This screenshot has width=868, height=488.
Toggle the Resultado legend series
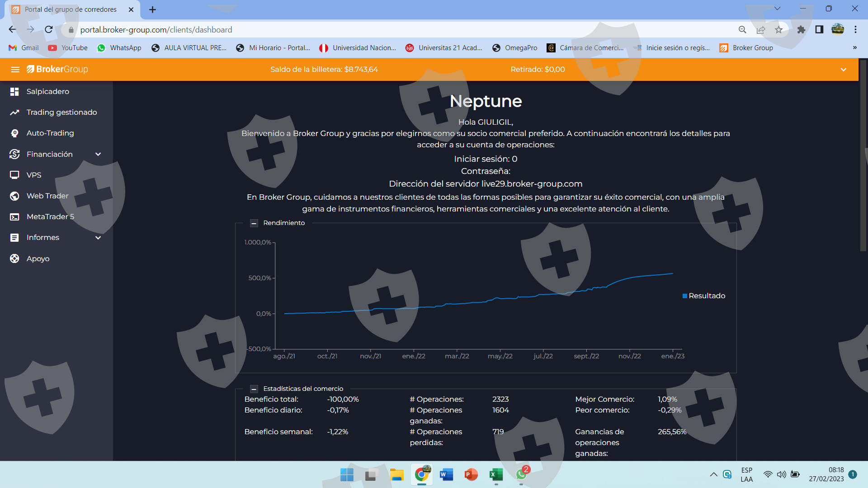point(703,296)
